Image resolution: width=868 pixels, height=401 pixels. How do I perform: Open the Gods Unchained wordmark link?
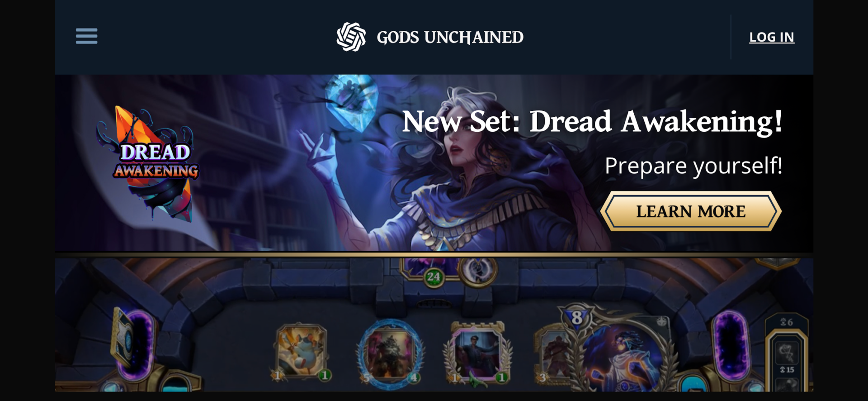tap(450, 37)
